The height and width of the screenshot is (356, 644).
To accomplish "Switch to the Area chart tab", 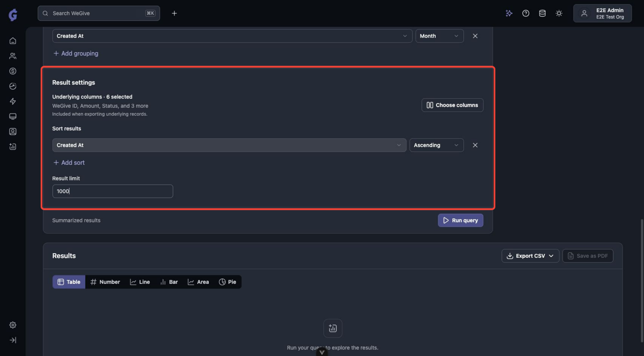I will coord(198,282).
